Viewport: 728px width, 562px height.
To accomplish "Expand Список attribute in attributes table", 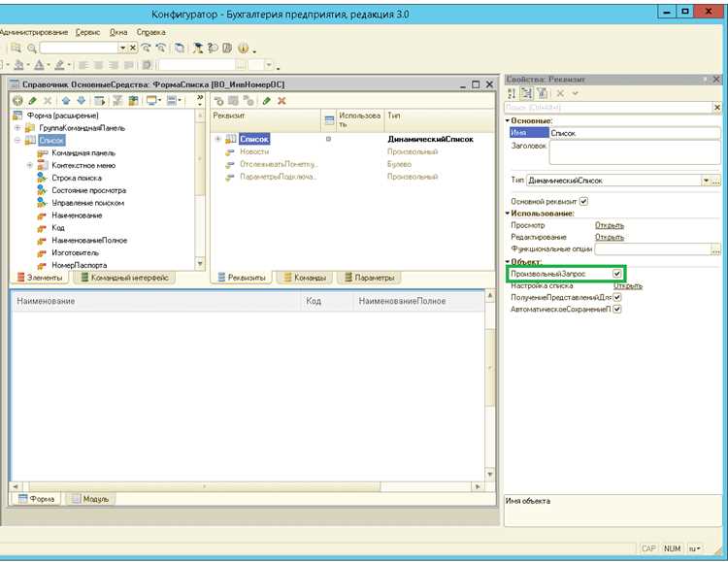I will [x=217, y=139].
